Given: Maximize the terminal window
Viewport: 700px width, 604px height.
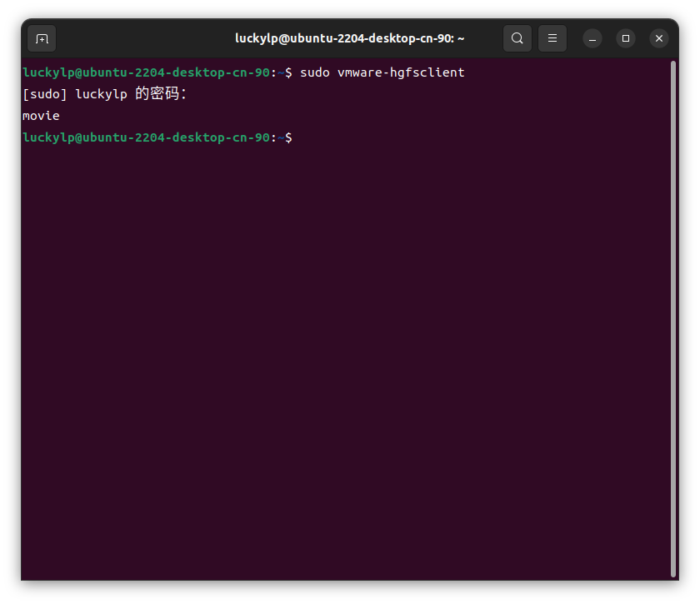Looking at the screenshot, I should [626, 39].
